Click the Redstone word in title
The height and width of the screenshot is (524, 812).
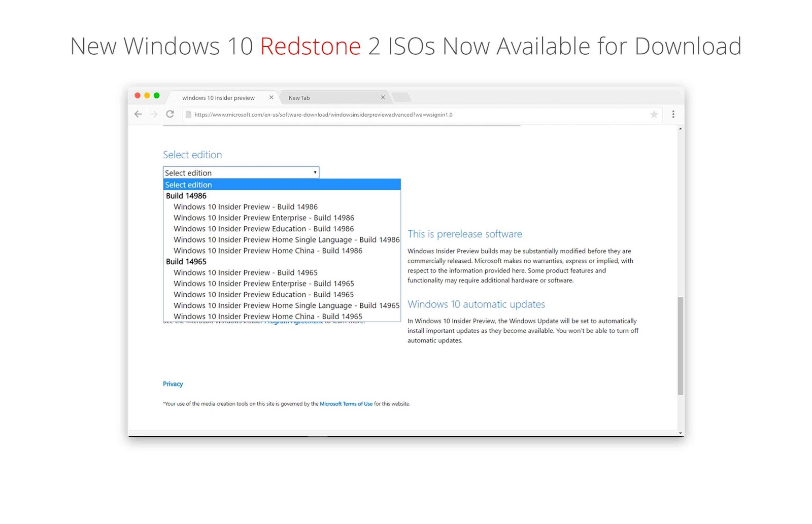tap(311, 46)
